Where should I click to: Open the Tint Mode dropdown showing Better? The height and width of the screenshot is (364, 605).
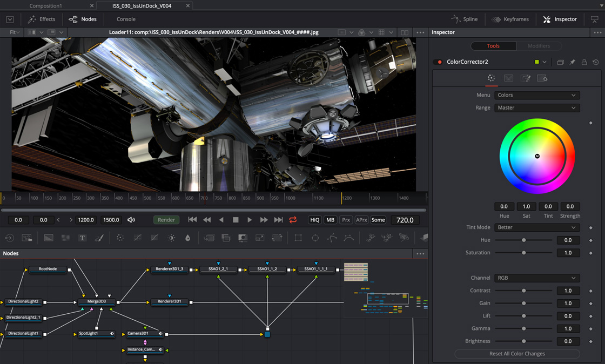[x=536, y=227]
